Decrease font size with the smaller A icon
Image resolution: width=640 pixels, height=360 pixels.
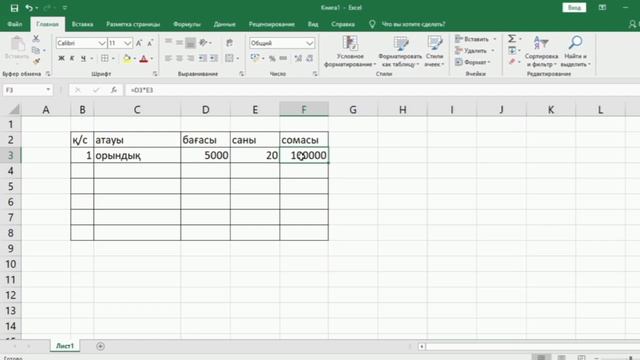[150, 43]
